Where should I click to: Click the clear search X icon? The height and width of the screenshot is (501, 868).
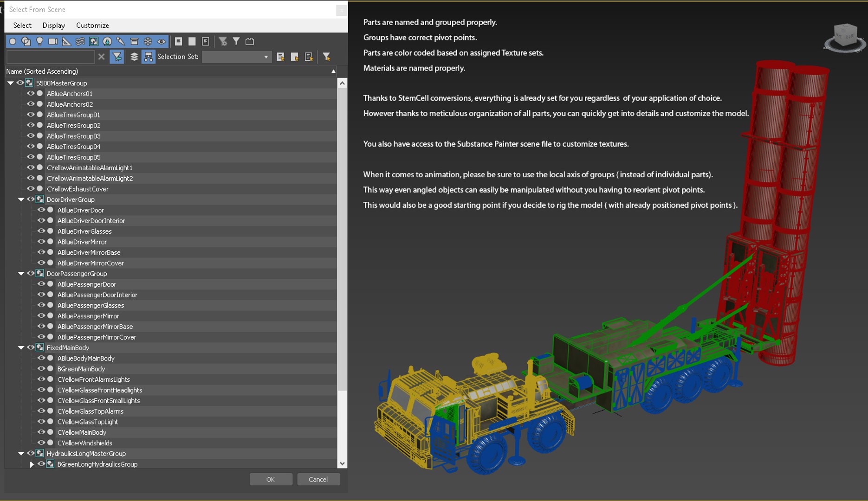coord(102,57)
